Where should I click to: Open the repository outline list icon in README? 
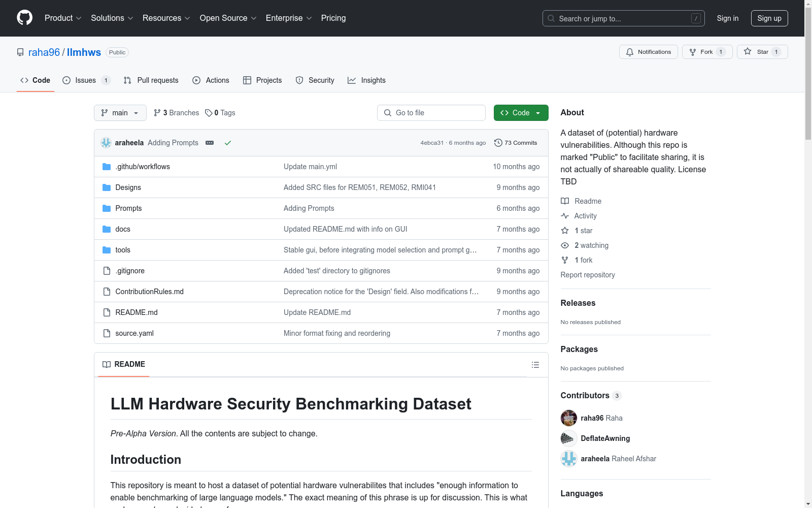point(535,365)
